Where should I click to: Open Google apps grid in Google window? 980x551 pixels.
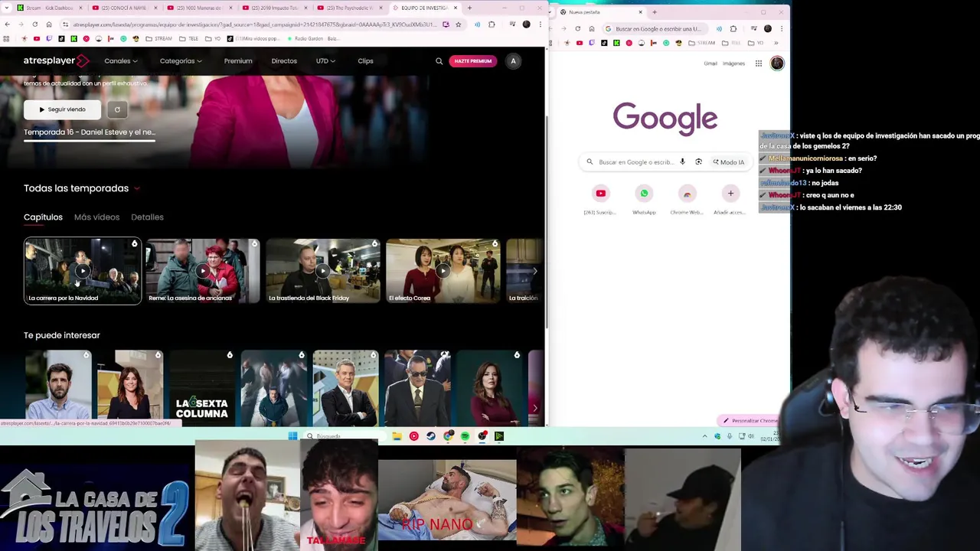coord(759,64)
